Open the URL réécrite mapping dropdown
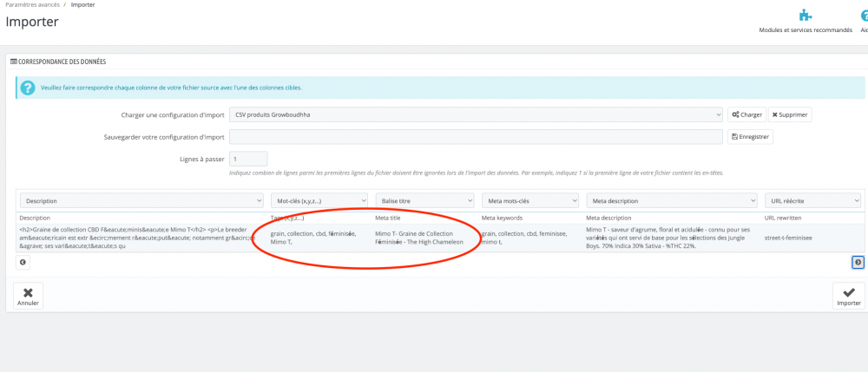The width and height of the screenshot is (868, 372). 812,200
